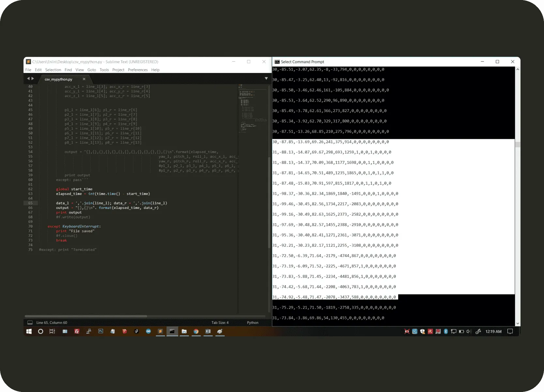The image size is (544, 392).
Task: Open File Explorer from the taskbar
Action: coord(184,331)
